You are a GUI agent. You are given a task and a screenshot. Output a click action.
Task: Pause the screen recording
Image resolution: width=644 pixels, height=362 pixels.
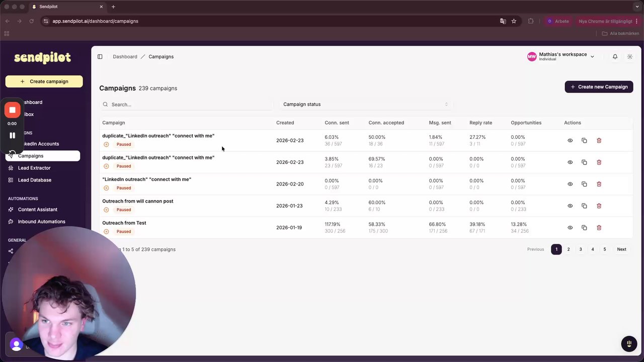point(13,135)
